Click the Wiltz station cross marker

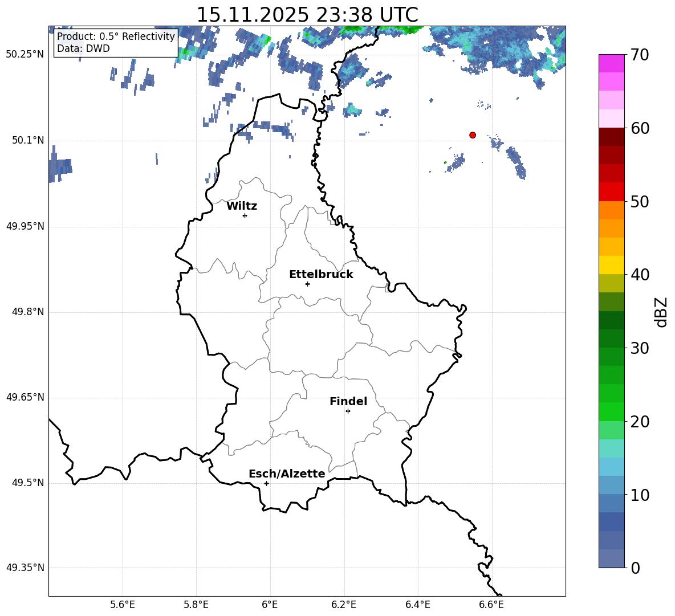coord(245,215)
